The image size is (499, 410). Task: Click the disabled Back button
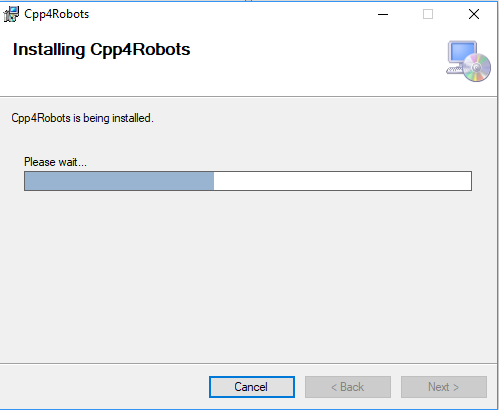[x=348, y=387]
